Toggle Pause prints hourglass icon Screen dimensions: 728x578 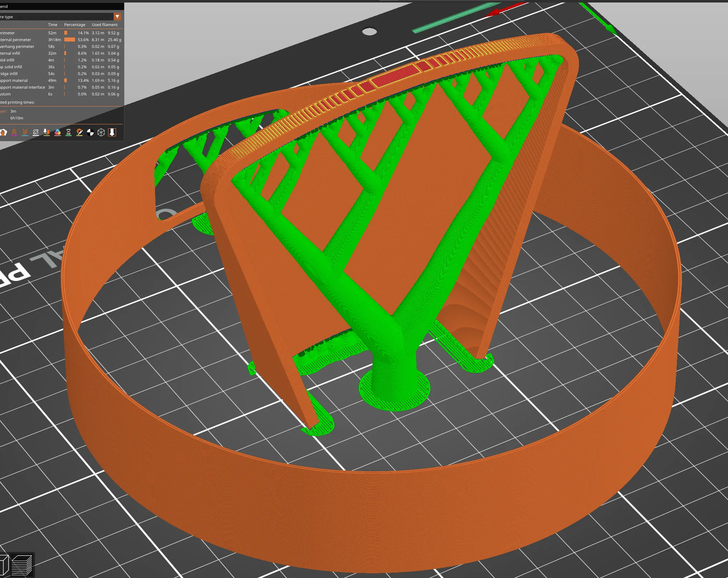69,133
